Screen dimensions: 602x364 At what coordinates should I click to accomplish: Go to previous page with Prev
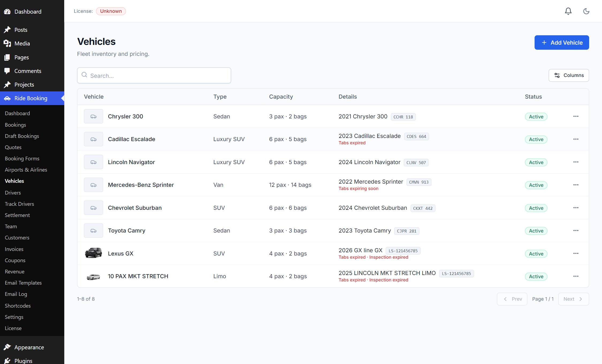[x=512, y=299]
